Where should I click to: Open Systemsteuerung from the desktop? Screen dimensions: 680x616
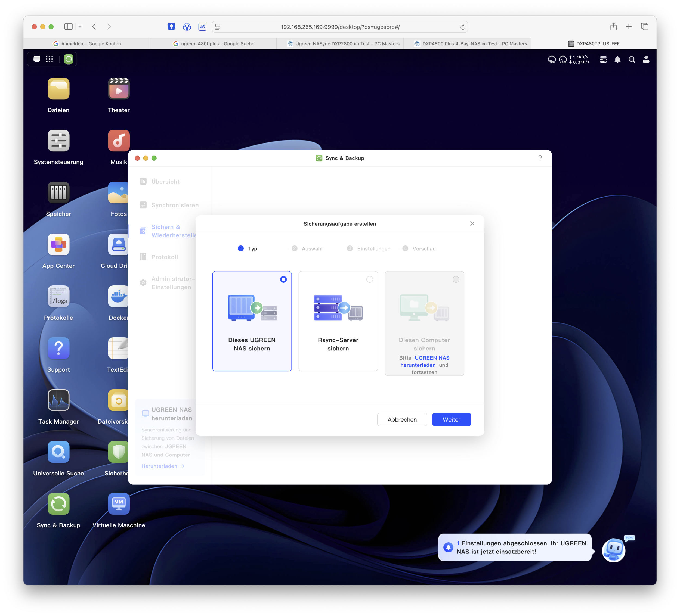[58, 141]
